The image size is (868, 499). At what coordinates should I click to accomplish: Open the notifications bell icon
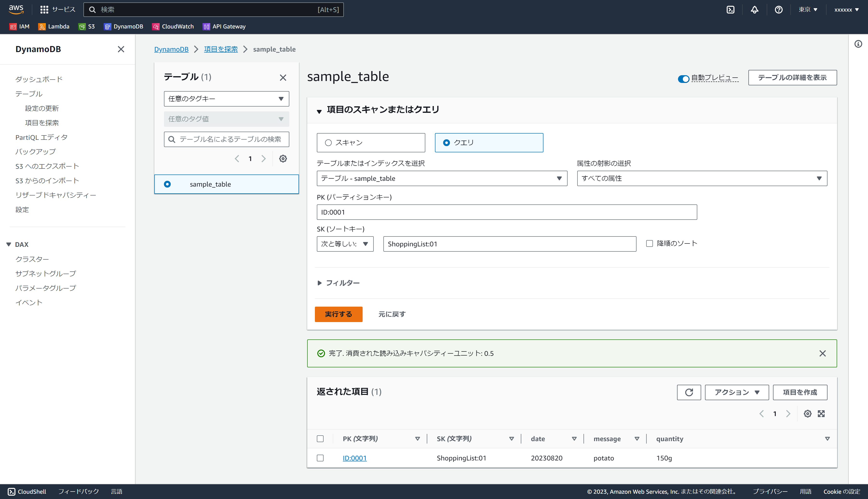[754, 10]
